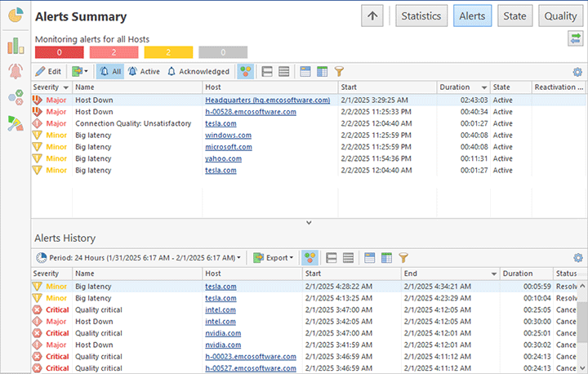Switch to the Statistics tab
588x374 pixels.
click(421, 16)
